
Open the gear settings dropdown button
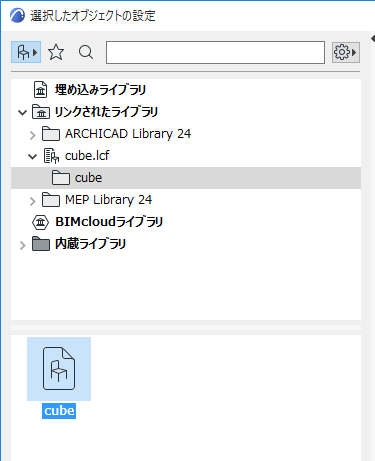pyautogui.click(x=346, y=52)
